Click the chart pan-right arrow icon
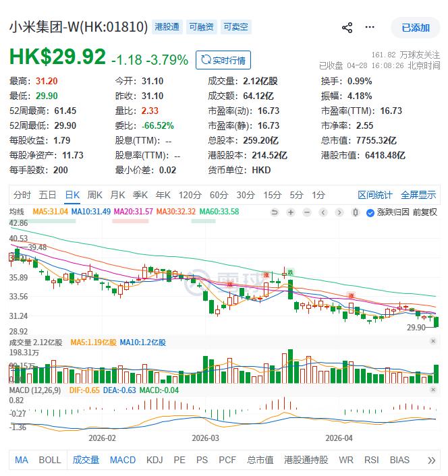 pyautogui.click(x=339, y=212)
